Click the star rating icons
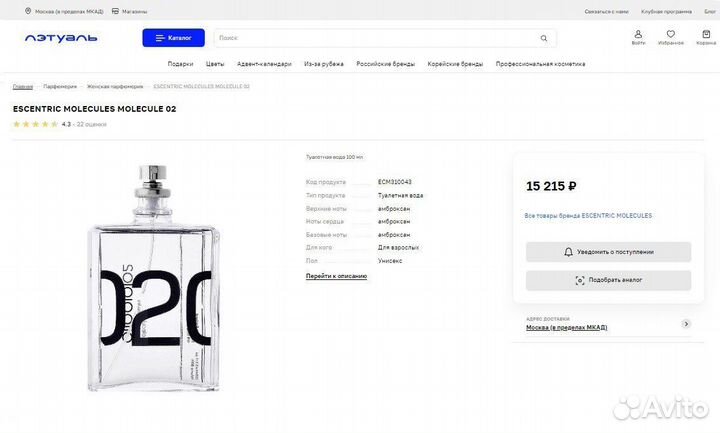 click(x=35, y=124)
